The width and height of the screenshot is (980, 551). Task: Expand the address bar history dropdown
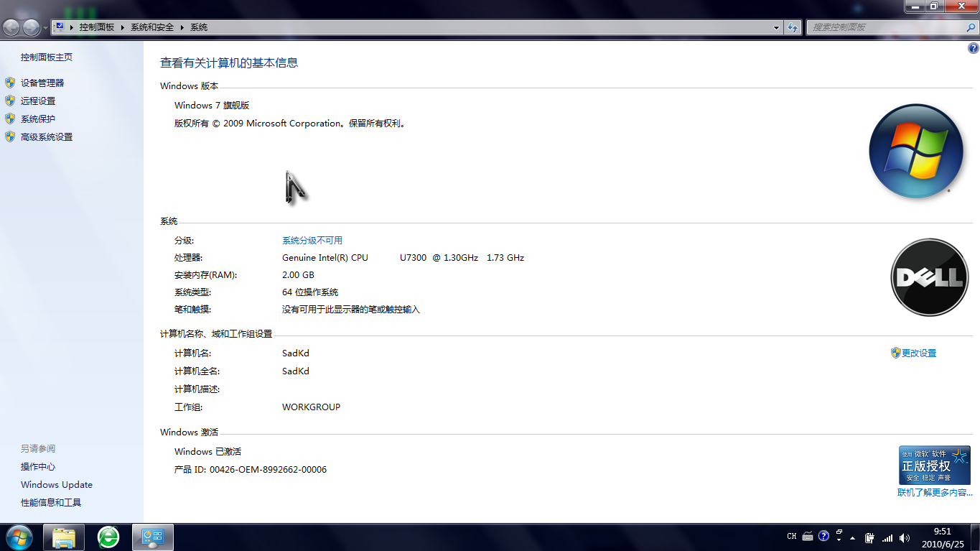click(777, 27)
